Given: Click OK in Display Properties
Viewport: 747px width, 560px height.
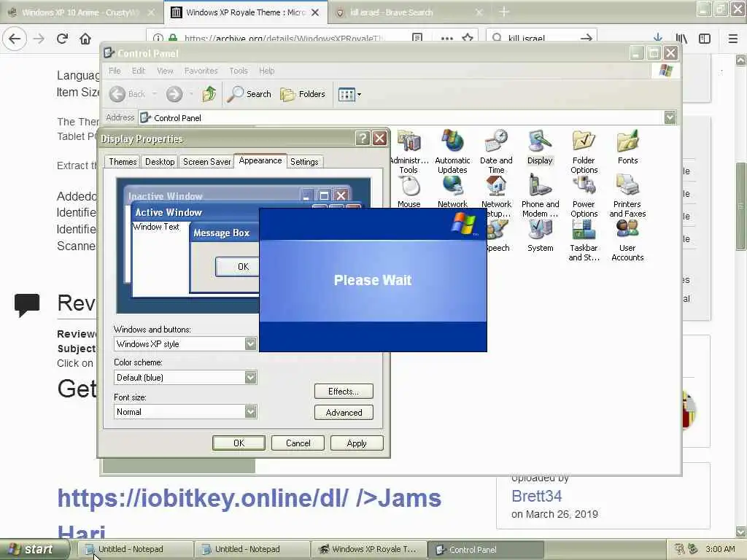Looking at the screenshot, I should (x=239, y=443).
